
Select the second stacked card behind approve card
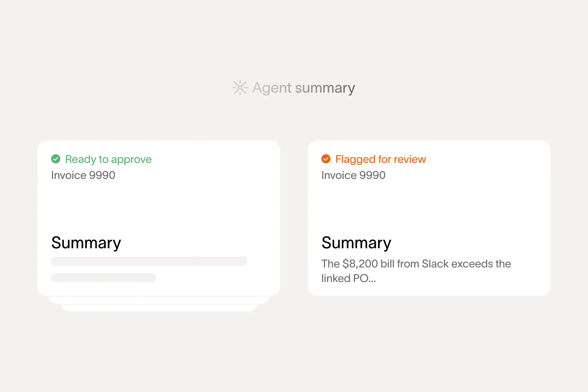click(159, 300)
